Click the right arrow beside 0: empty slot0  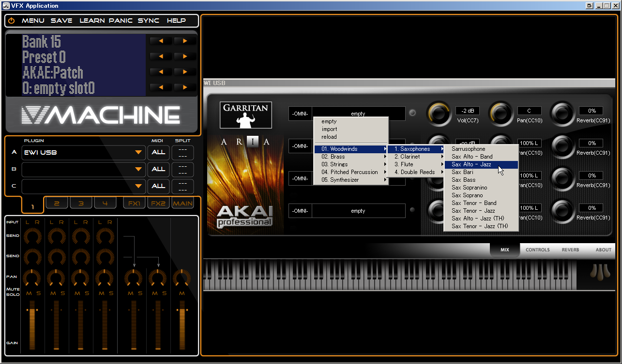pos(184,87)
